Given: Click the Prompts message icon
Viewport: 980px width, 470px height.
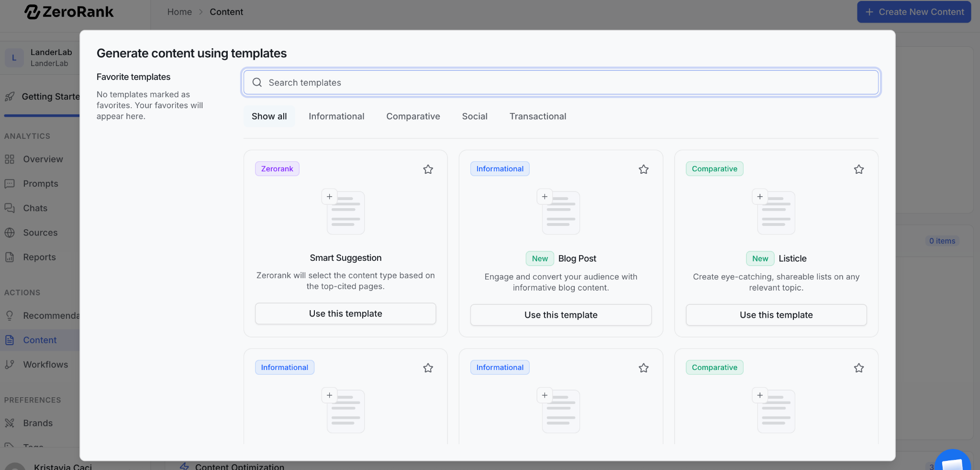Looking at the screenshot, I should [x=10, y=184].
